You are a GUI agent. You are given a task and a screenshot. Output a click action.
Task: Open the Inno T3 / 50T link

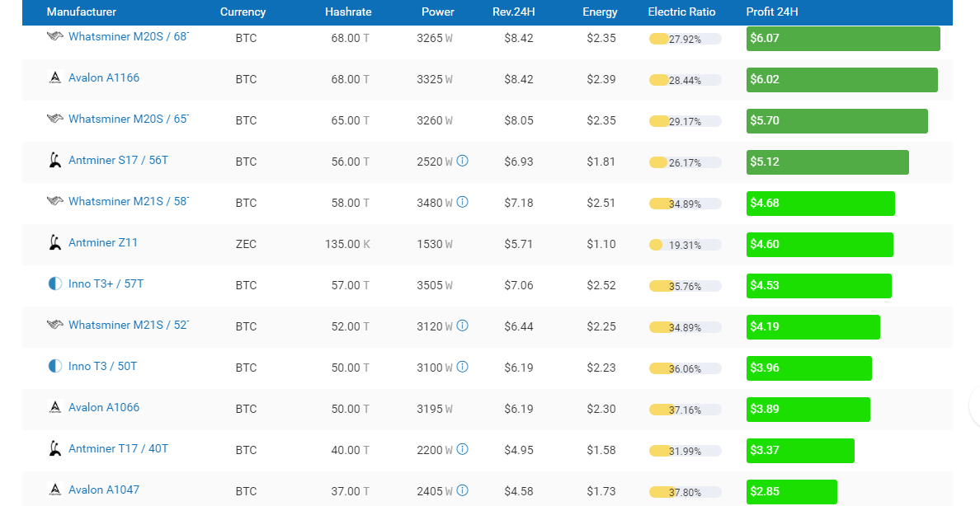102,366
